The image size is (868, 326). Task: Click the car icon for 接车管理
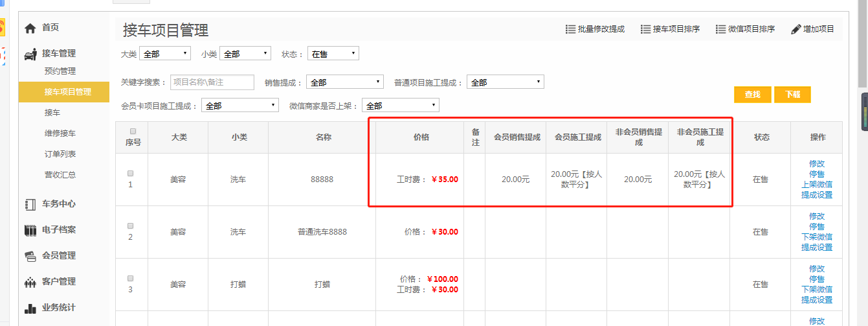click(30, 54)
